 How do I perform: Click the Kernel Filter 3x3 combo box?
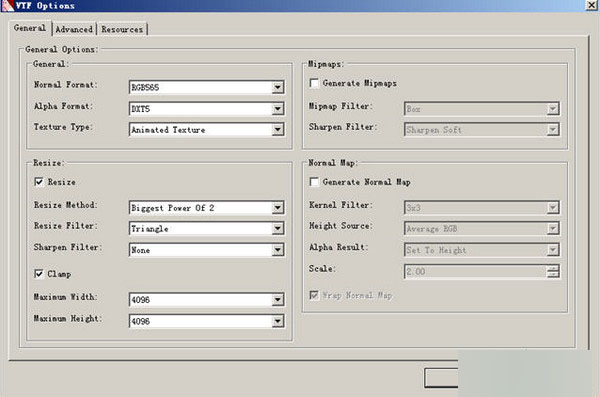[482, 208]
